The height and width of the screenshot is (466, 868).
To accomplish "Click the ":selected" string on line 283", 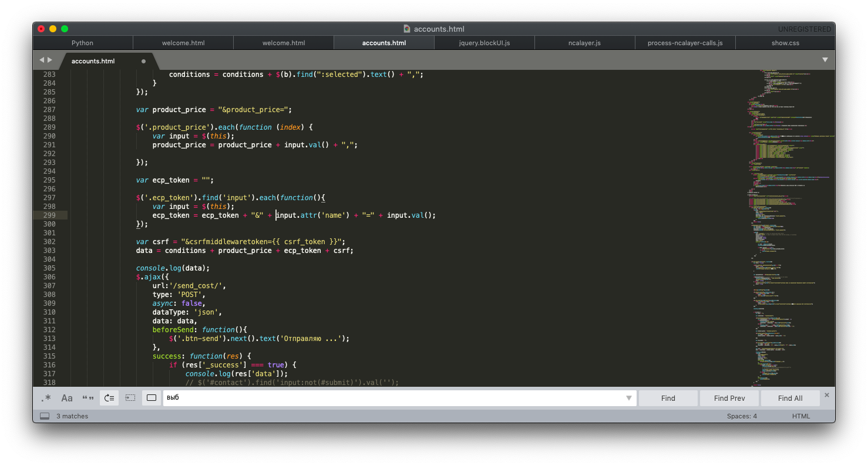I will pyautogui.click(x=338, y=75).
